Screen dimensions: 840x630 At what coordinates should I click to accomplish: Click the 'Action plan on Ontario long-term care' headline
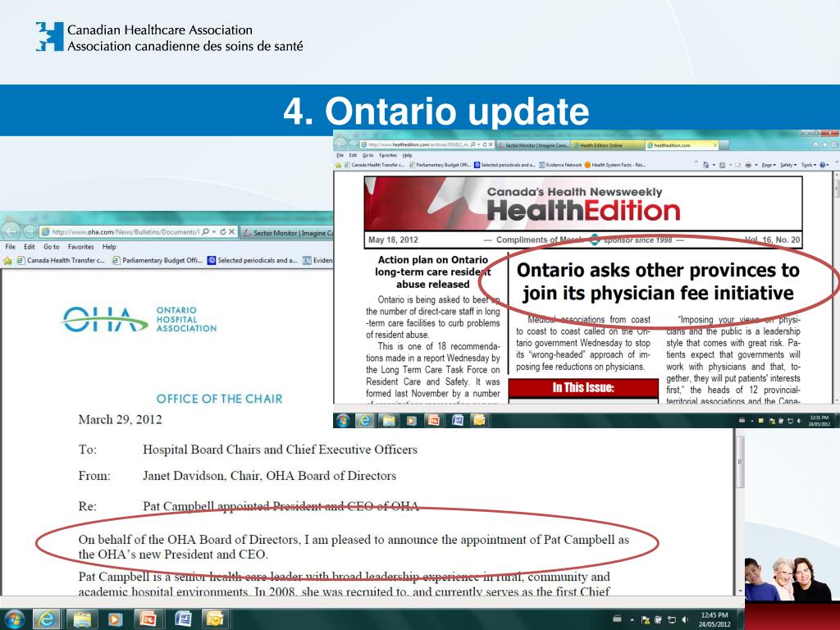(433, 272)
